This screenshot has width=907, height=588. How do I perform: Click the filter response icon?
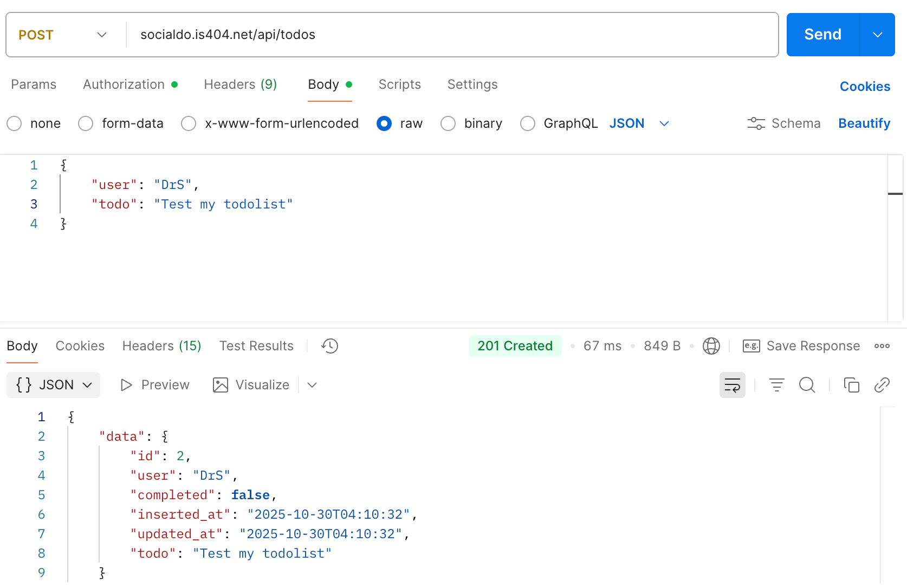point(776,385)
